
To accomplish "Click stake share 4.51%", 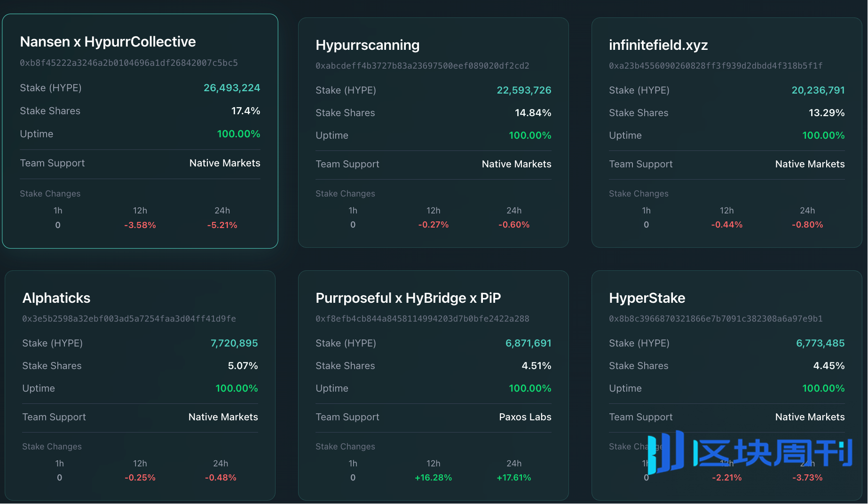I will (537, 366).
